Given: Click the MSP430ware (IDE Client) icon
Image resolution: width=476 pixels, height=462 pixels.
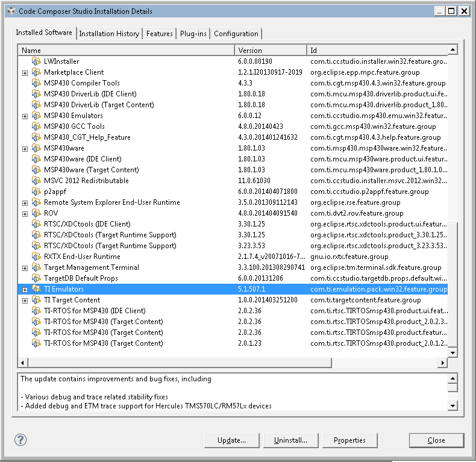Looking at the screenshot, I should (x=36, y=159).
